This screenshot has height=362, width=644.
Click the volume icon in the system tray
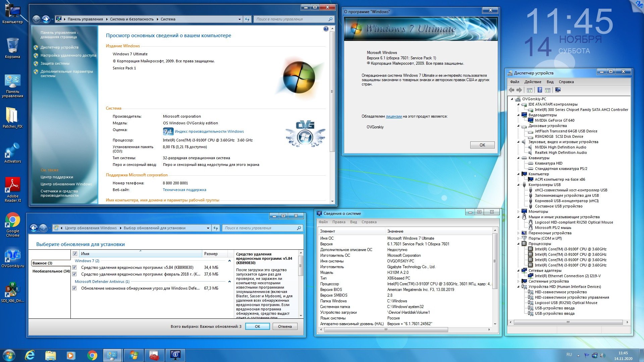coord(603,355)
